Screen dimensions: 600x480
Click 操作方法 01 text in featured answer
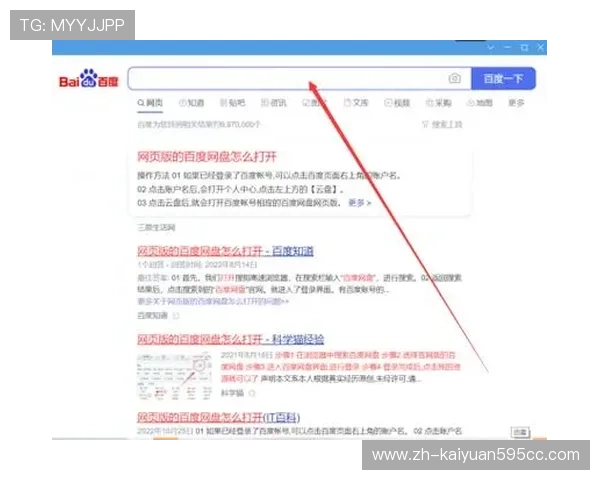coord(159,176)
